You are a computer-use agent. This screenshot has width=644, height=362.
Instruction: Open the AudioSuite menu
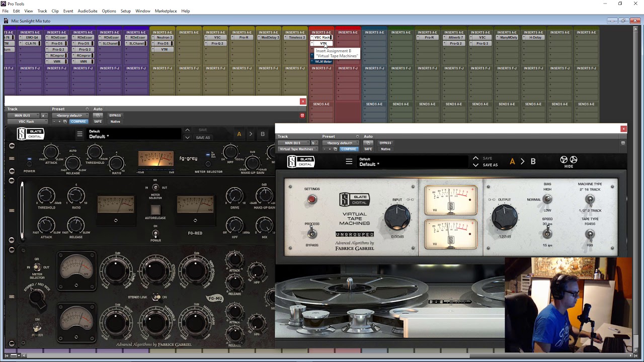pyautogui.click(x=87, y=11)
